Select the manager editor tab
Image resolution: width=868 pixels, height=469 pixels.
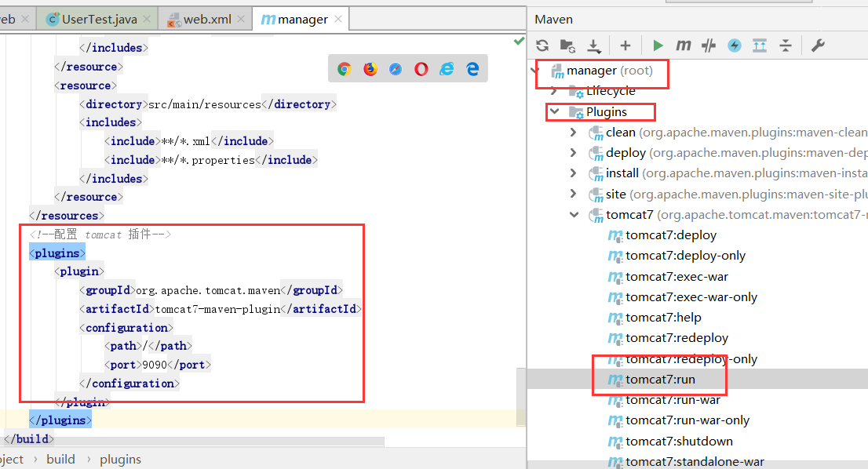[302, 20]
